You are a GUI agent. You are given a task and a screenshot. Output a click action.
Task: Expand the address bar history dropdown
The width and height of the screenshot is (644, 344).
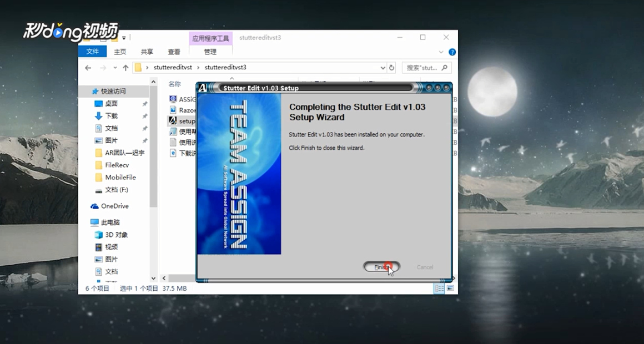(383, 68)
